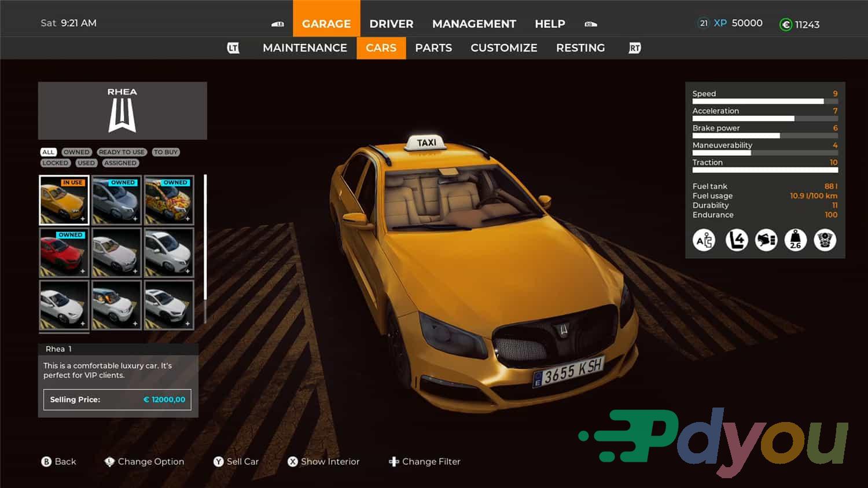
Task: Click the Endurance '100' value
Action: pos(831,215)
